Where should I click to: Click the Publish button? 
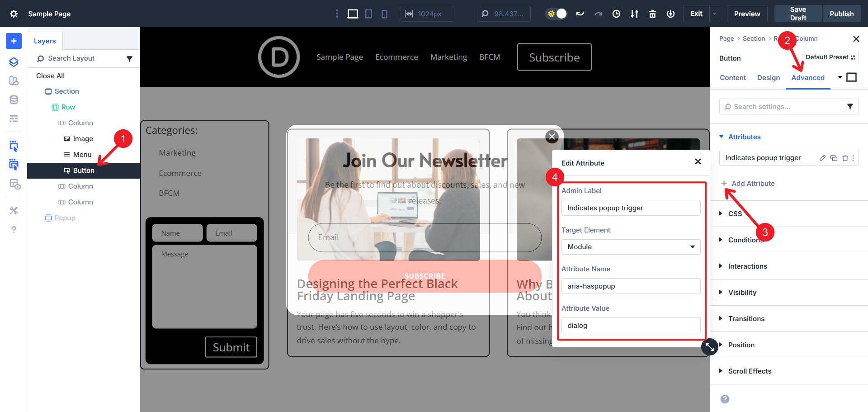(841, 14)
